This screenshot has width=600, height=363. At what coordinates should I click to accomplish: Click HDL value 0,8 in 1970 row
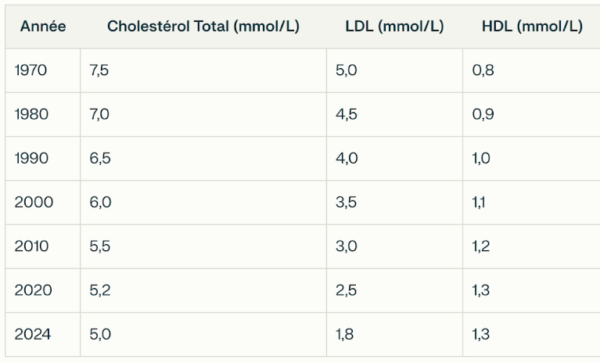coord(483,70)
